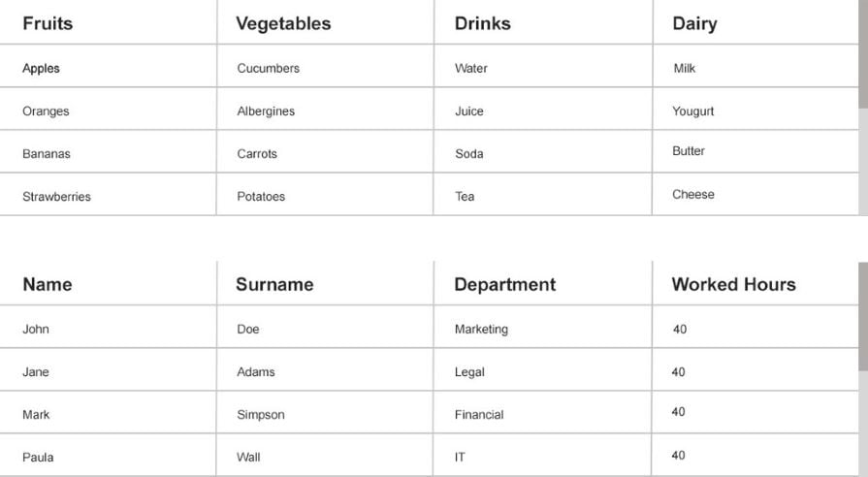The width and height of the screenshot is (868, 477).
Task: Select the Soda cell
Action: tap(468, 154)
